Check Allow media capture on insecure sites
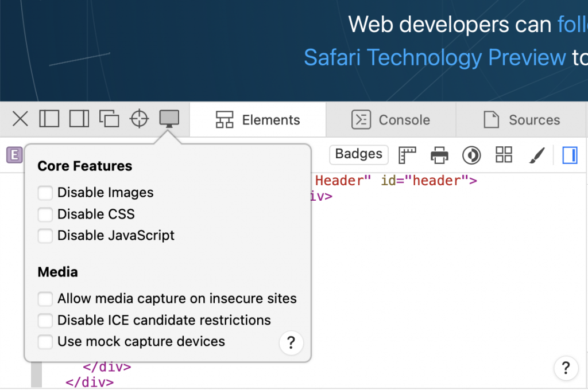588x390 pixels. point(45,298)
